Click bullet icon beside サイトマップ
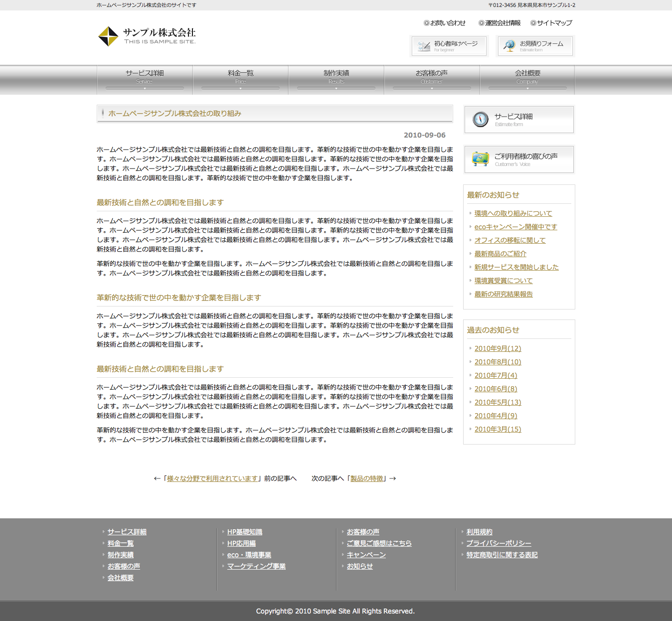672x621 pixels. (x=533, y=23)
